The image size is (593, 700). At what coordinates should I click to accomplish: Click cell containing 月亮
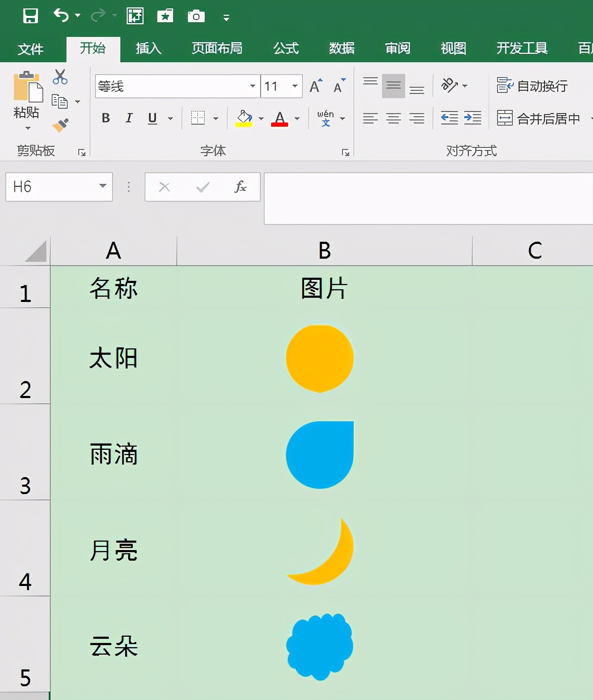coord(113,549)
